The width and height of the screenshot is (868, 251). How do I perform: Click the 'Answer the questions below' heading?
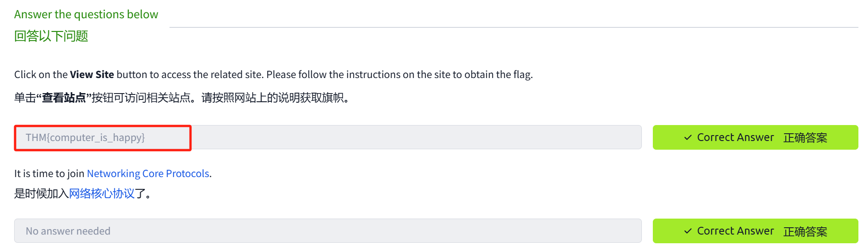(86, 14)
